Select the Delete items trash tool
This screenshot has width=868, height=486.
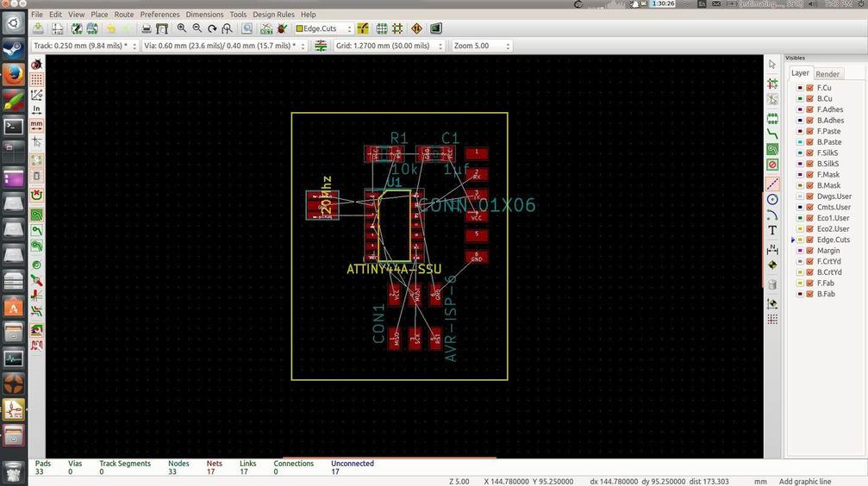[773, 284]
